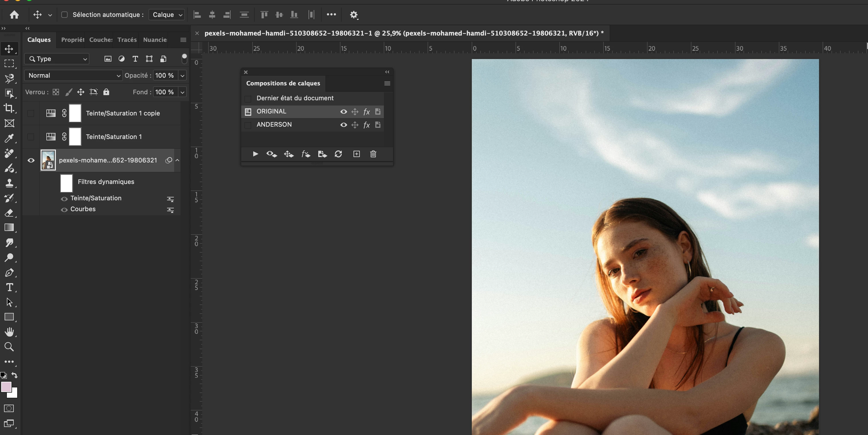The image size is (868, 435).
Task: Enable the Sélection automatique checkbox
Action: [x=64, y=15]
